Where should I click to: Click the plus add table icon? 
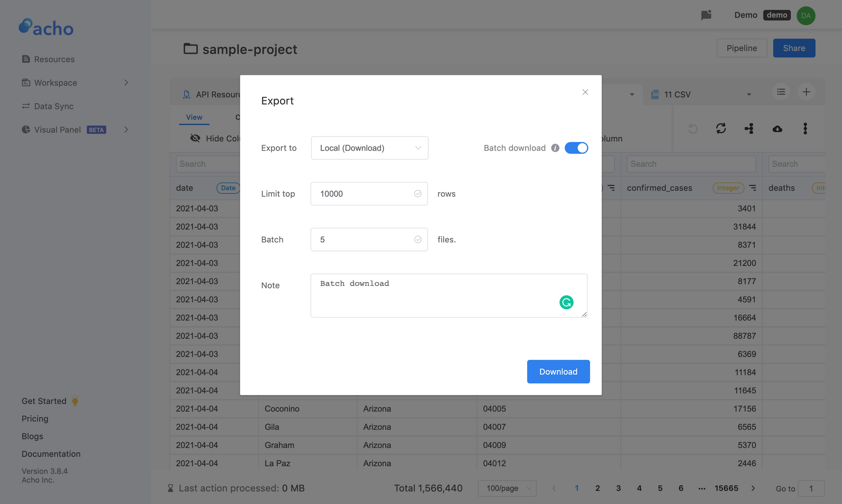pyautogui.click(x=806, y=92)
